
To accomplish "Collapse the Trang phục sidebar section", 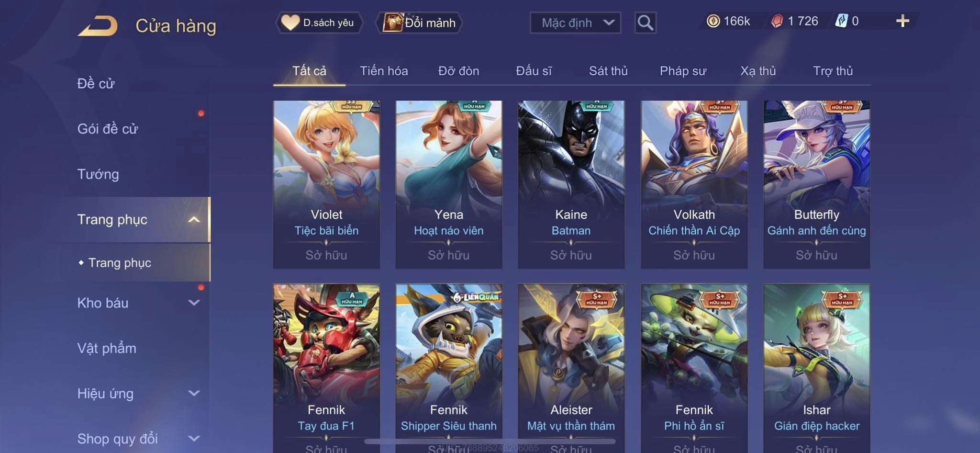I will [194, 219].
